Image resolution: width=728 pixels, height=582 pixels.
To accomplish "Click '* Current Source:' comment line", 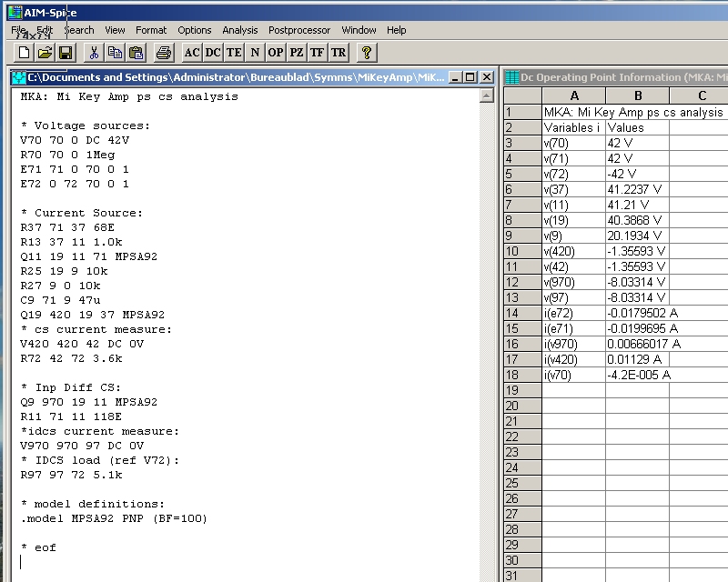I will (x=82, y=213).
